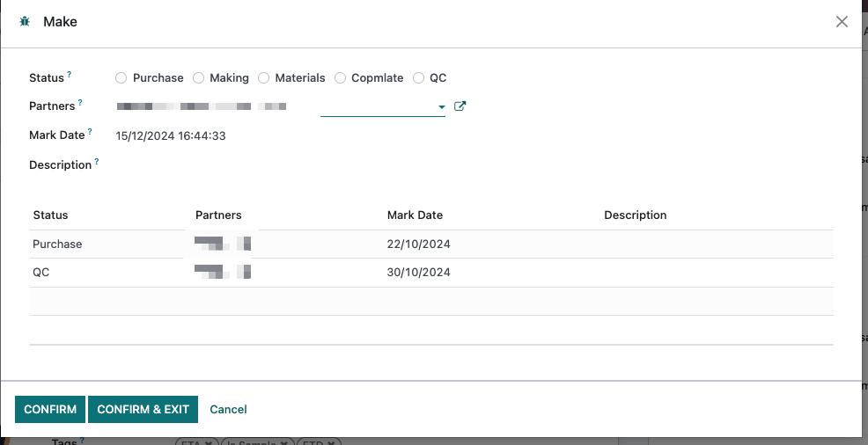Sort table by Status column header
Image resolution: width=868 pixels, height=445 pixels.
click(50, 215)
